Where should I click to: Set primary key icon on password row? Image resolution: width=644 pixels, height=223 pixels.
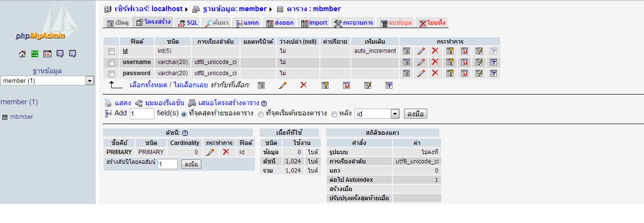[450, 73]
